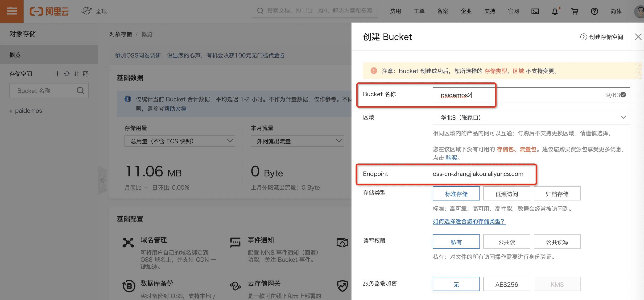Click the help question mark icon
The width and height of the screenshot is (644, 300).
point(594,11)
